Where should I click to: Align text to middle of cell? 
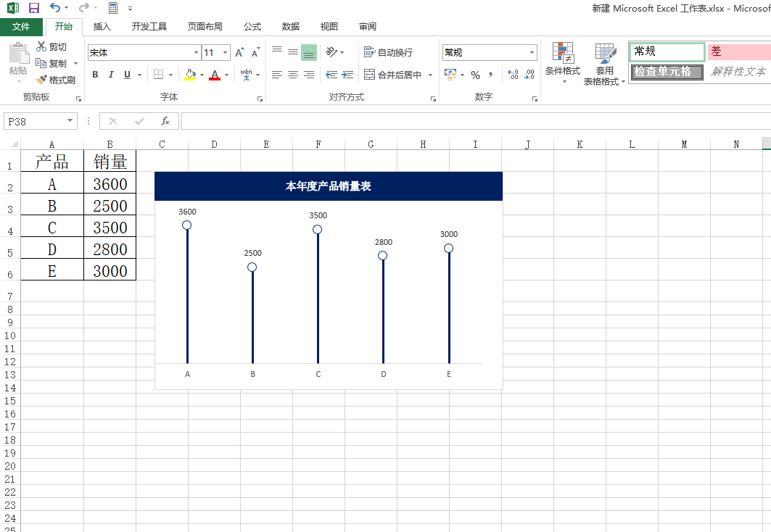tap(293, 52)
